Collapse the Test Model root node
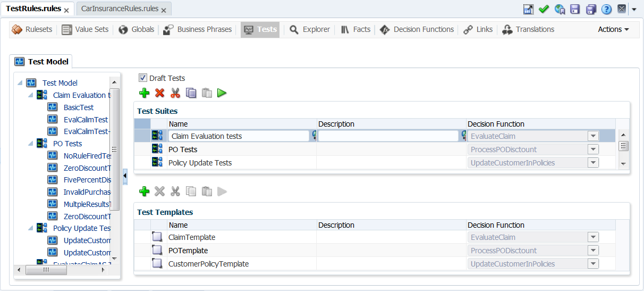This screenshot has width=644, height=291. coord(20,82)
